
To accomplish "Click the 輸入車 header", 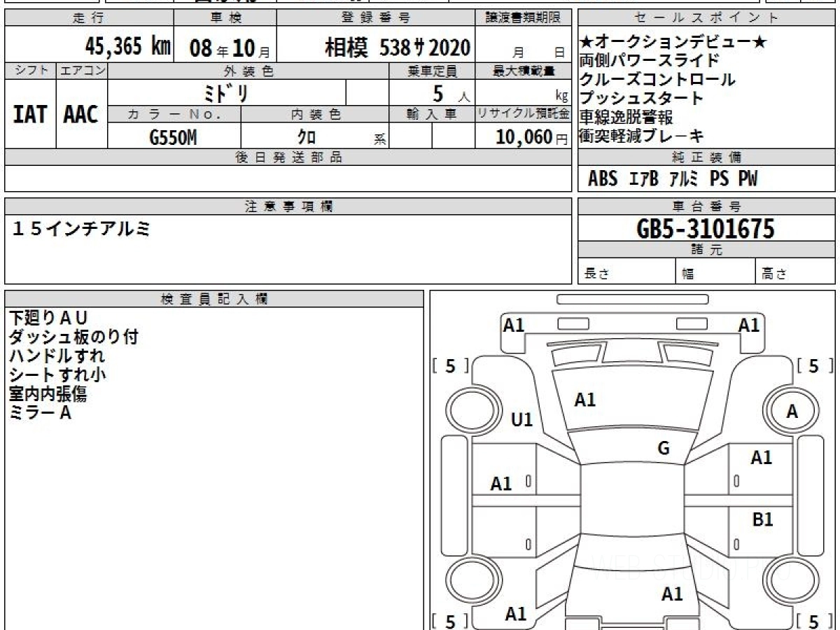I will (x=432, y=114).
